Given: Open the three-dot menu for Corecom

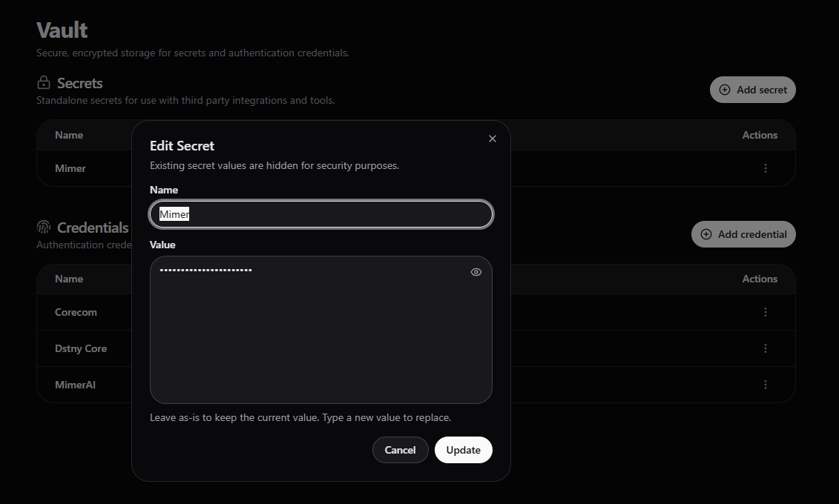Looking at the screenshot, I should click(x=765, y=312).
